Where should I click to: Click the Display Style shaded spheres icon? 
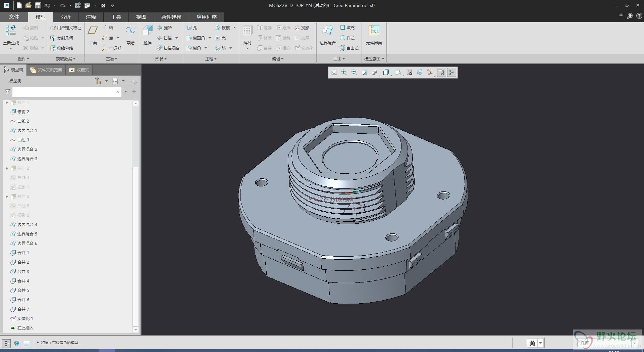pyautogui.click(x=374, y=72)
